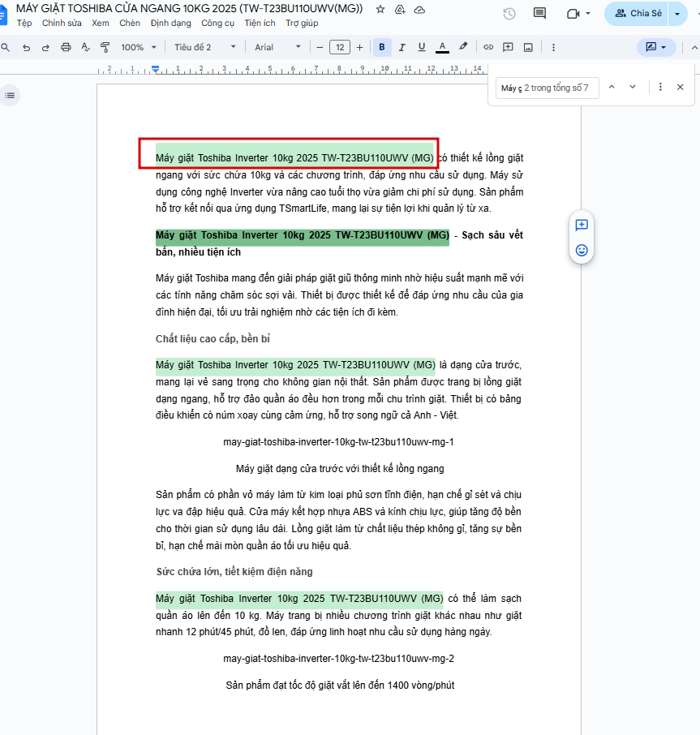Image resolution: width=700 pixels, height=735 pixels.
Task: Toggle bold formatting
Action: point(382,47)
